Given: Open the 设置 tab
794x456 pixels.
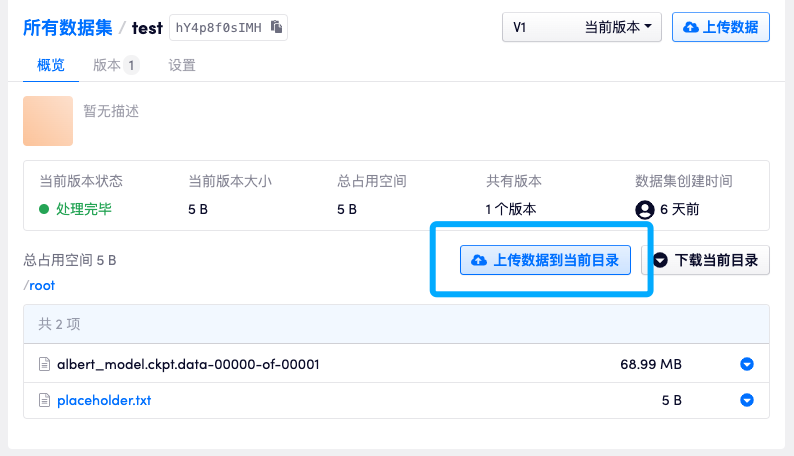Looking at the screenshot, I should [x=182, y=65].
